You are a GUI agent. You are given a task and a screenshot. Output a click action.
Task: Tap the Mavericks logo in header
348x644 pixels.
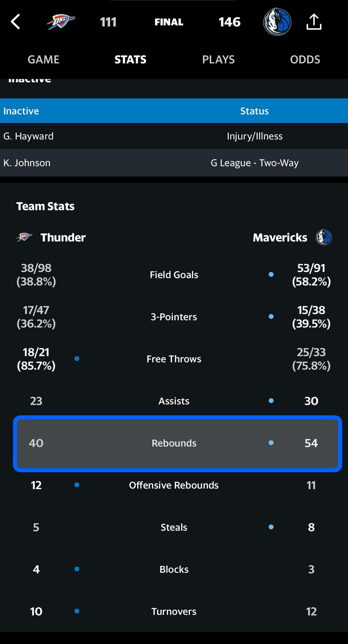[277, 22]
